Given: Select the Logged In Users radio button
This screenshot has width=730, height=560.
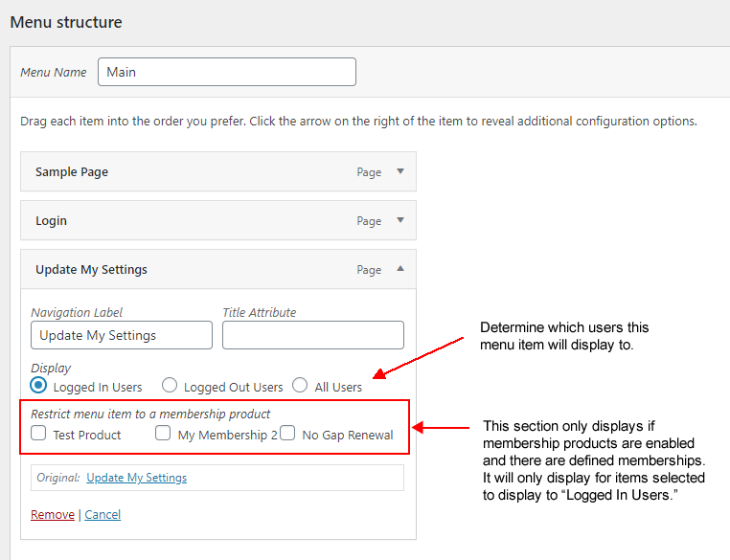Looking at the screenshot, I should pyautogui.click(x=39, y=386).
